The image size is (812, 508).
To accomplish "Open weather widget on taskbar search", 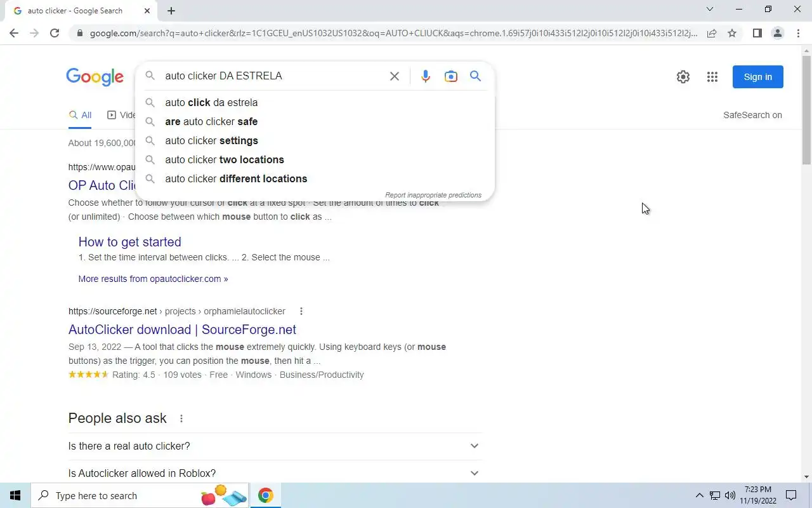I will coord(223,495).
